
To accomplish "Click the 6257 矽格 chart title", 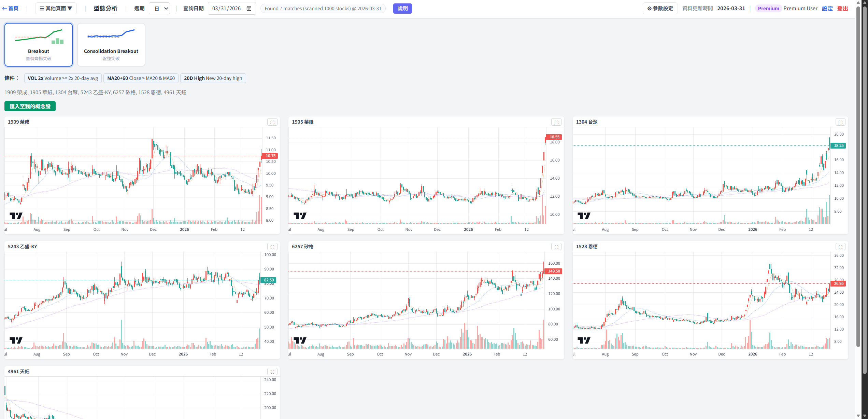I will click(x=303, y=247).
